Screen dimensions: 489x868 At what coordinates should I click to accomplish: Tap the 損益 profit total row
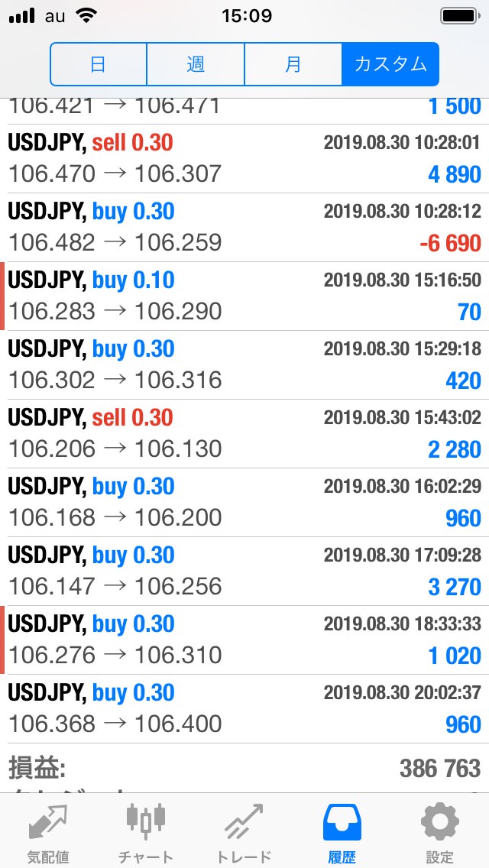click(x=244, y=768)
